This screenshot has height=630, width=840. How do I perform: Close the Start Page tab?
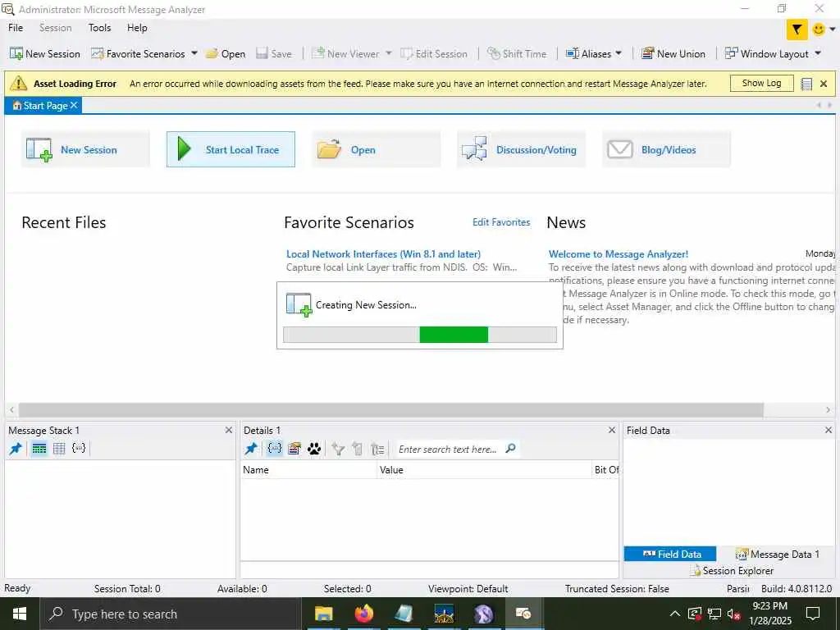(74, 105)
